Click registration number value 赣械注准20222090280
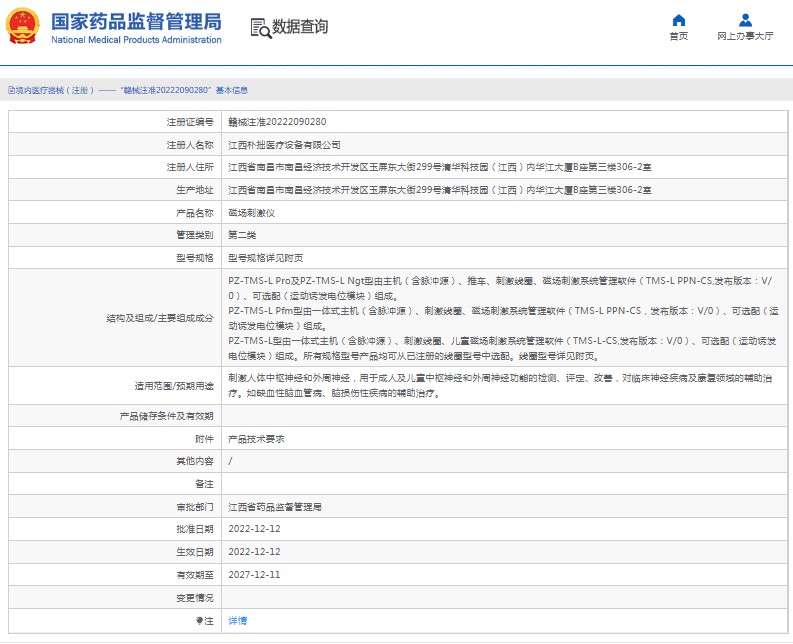This screenshot has height=644, width=793. [x=276, y=121]
